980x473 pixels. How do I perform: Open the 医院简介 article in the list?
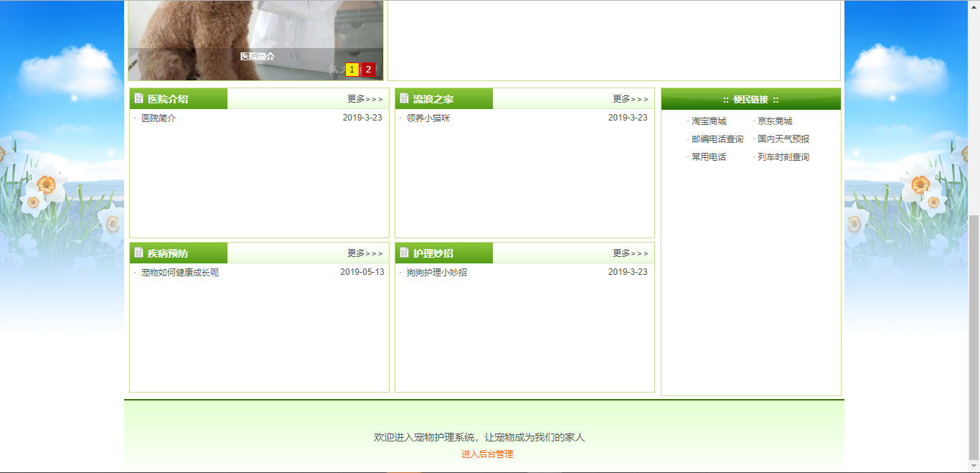pos(159,118)
